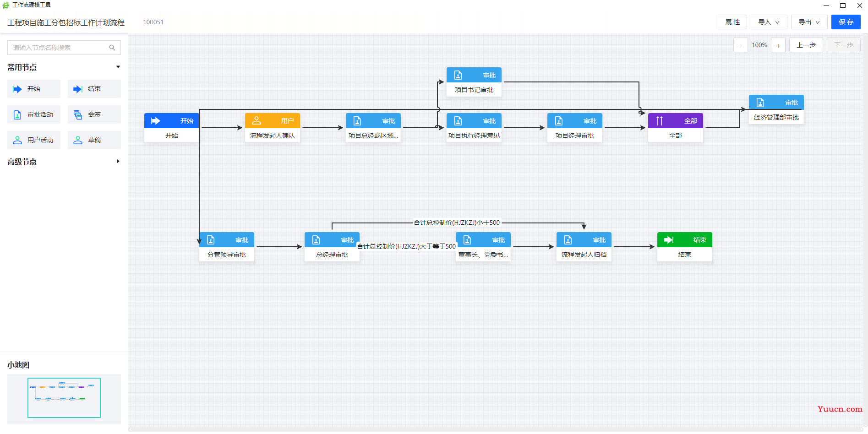868x434 pixels.
Task: Click the 小地图 minimap thumbnail
Action: [64, 398]
